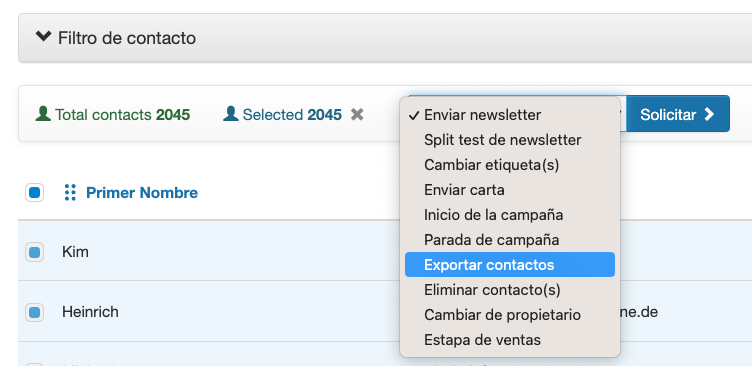The height and width of the screenshot is (366, 752).
Task: Click the arrow icon on Solicitar button
Action: (x=709, y=114)
